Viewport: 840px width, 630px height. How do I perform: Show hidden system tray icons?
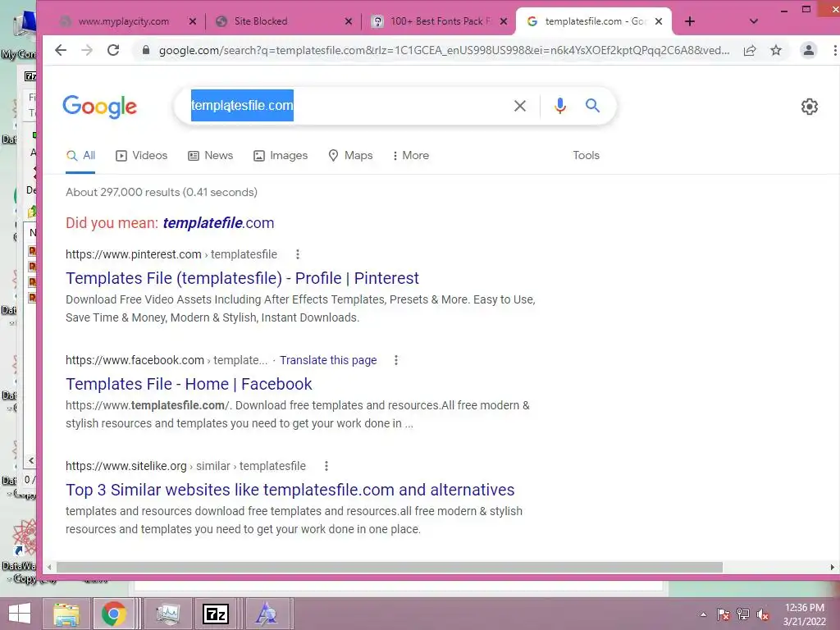click(703, 614)
